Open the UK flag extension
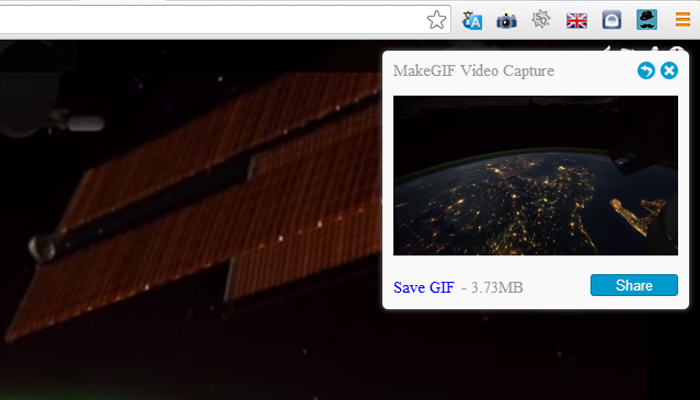Image resolution: width=700 pixels, height=400 pixels. click(x=576, y=21)
